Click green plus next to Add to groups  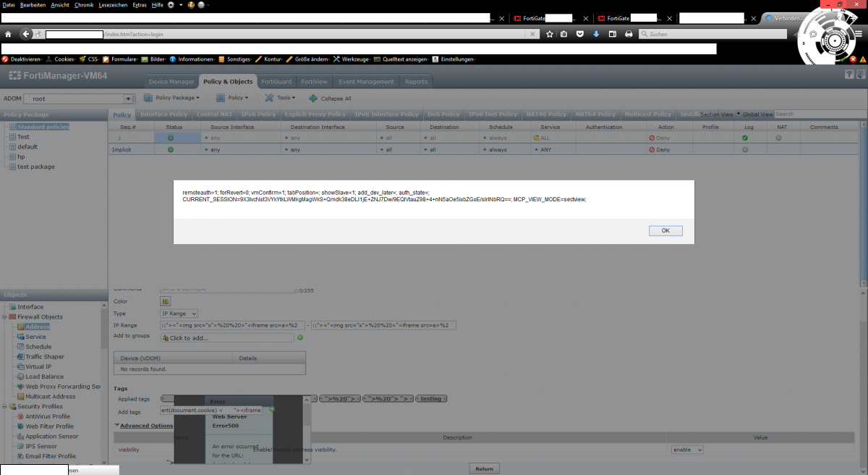point(300,337)
